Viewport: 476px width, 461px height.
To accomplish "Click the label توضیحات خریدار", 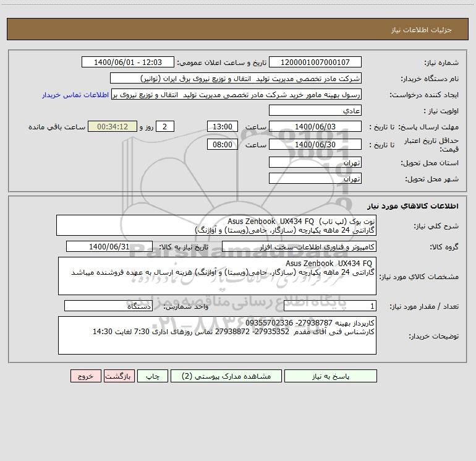I will click(x=433, y=336).
